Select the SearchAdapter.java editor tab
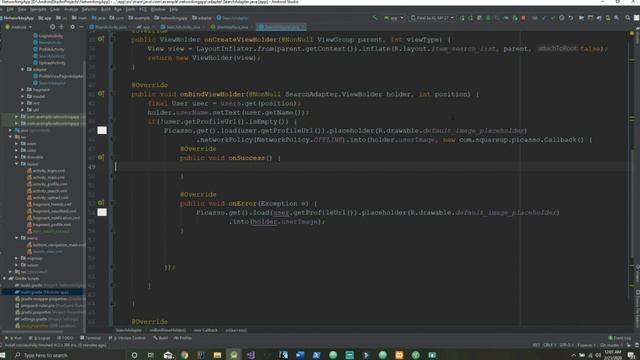 [x=281, y=27]
